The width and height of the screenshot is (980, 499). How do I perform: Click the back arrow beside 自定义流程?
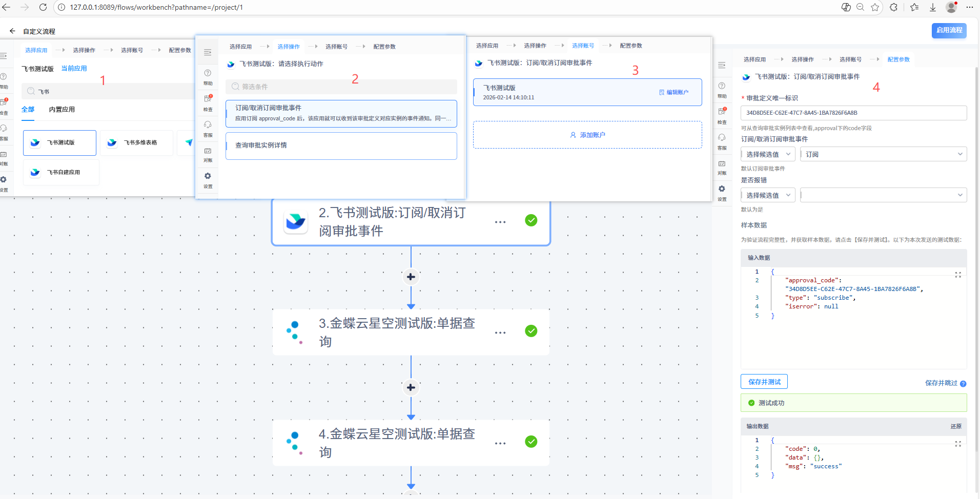12,31
